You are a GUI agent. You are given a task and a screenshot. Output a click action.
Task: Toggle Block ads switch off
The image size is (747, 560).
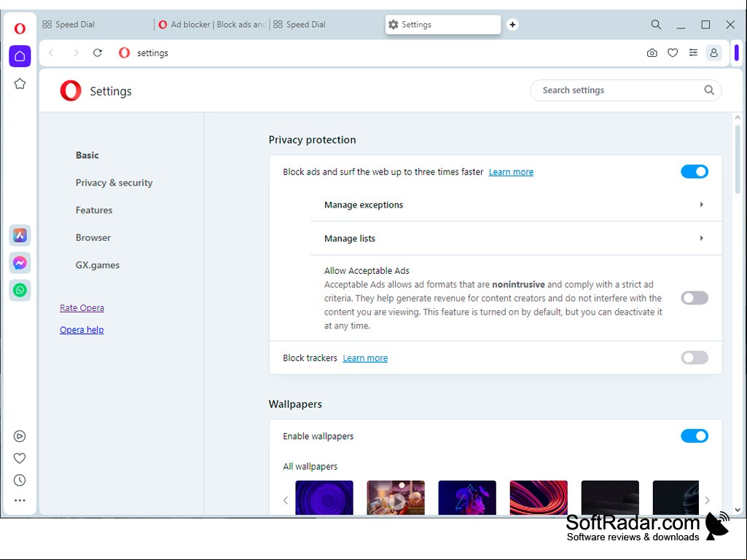(694, 171)
